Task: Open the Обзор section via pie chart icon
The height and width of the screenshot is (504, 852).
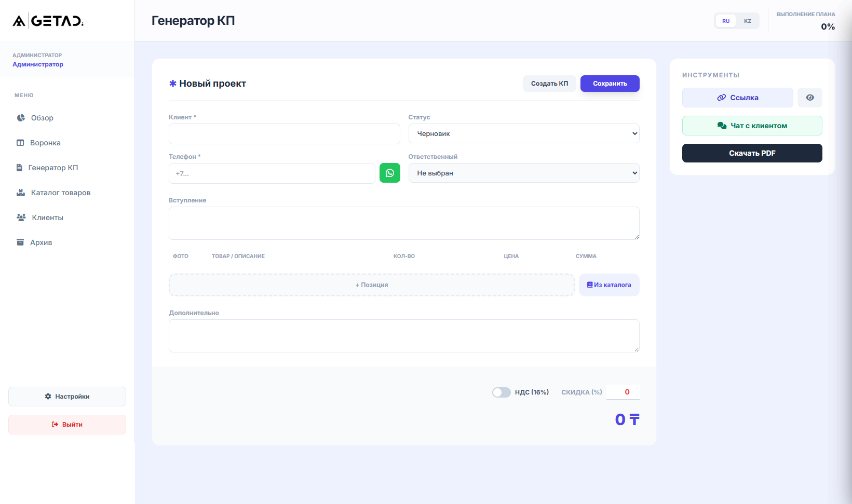Action: click(x=20, y=118)
